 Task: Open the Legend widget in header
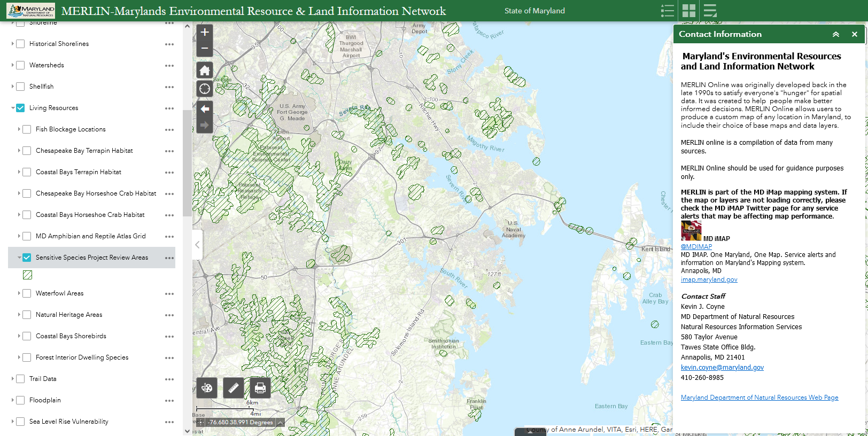(x=667, y=11)
